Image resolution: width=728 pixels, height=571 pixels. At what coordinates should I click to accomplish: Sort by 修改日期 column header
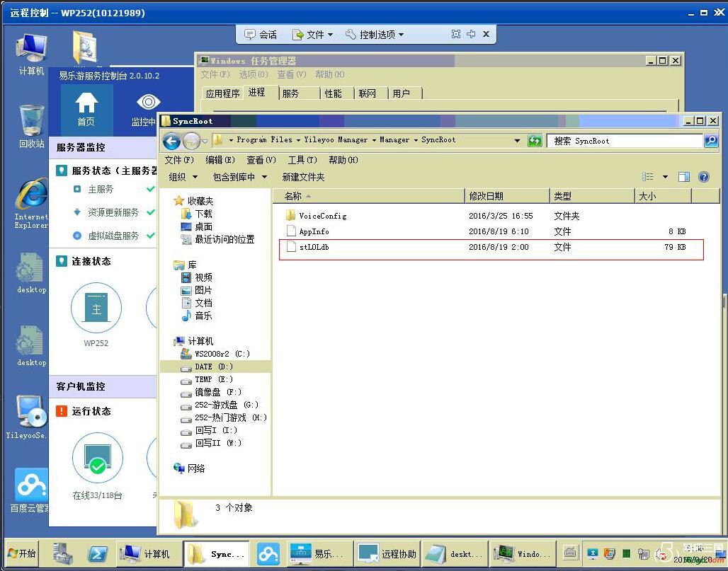[507, 196]
